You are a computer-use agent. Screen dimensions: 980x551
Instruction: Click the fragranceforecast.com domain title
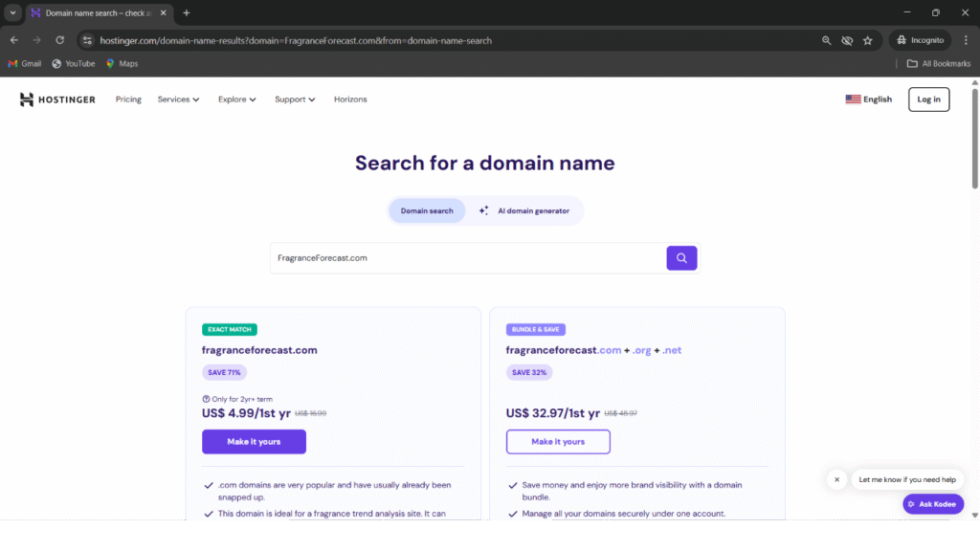259,350
